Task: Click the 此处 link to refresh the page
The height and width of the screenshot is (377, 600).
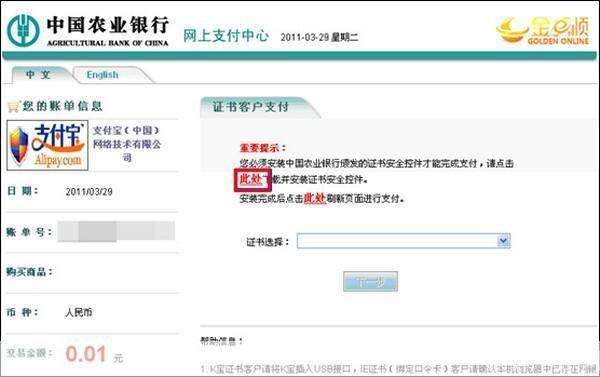Action: pyautogui.click(x=315, y=198)
